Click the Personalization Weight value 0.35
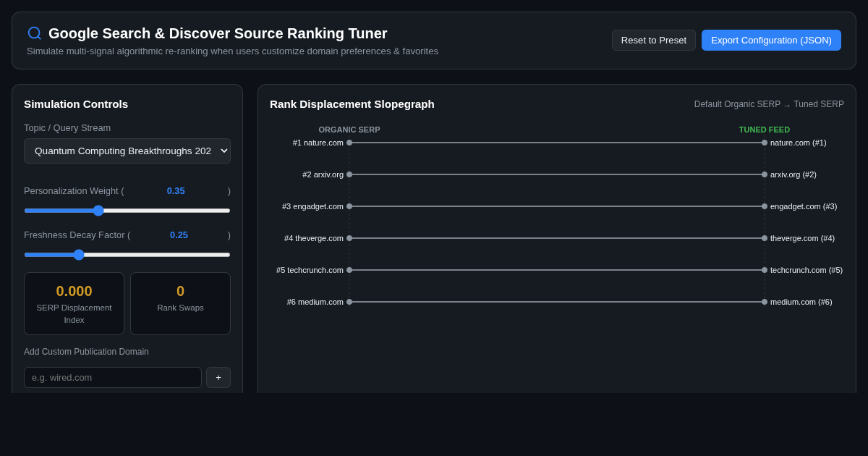The height and width of the screenshot is (456, 868). [x=176, y=191]
